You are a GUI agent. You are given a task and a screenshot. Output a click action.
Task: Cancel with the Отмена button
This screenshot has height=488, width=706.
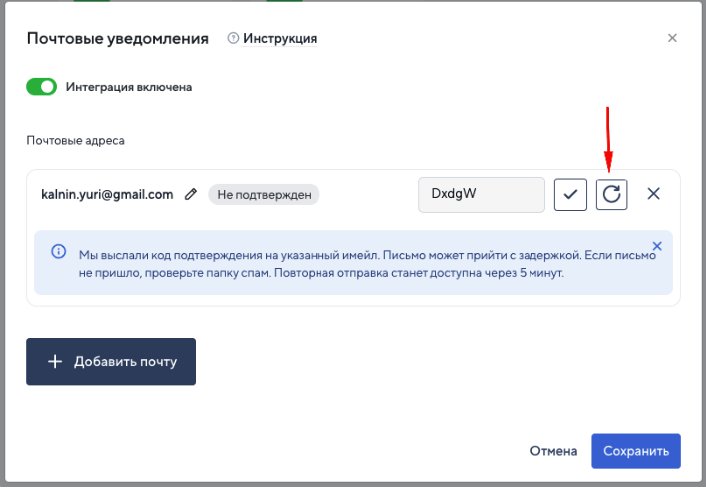553,451
